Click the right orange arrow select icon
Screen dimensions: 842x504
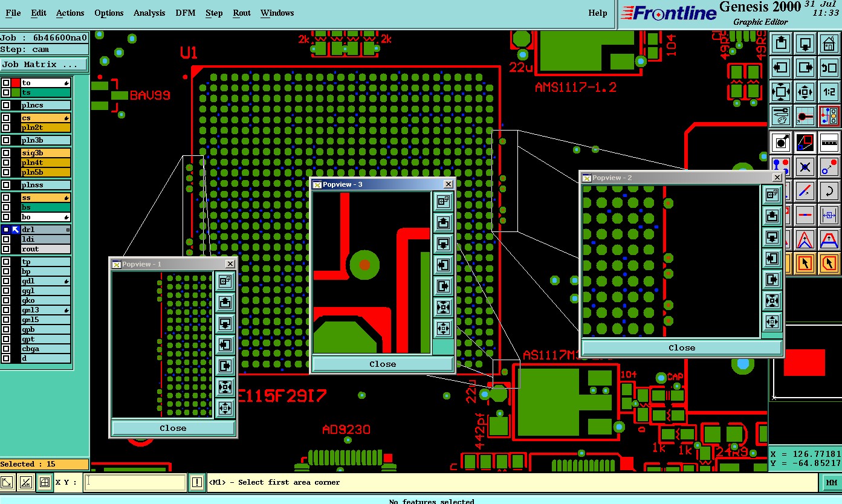coord(829,263)
